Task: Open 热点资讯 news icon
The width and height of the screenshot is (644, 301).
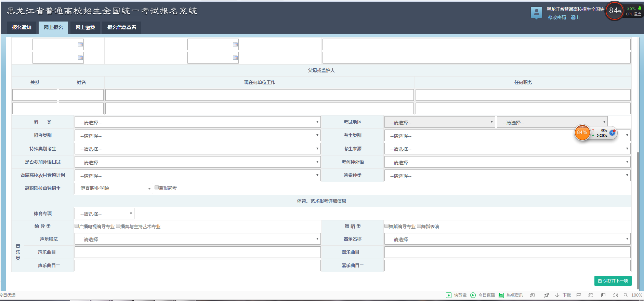Action: click(x=511, y=295)
